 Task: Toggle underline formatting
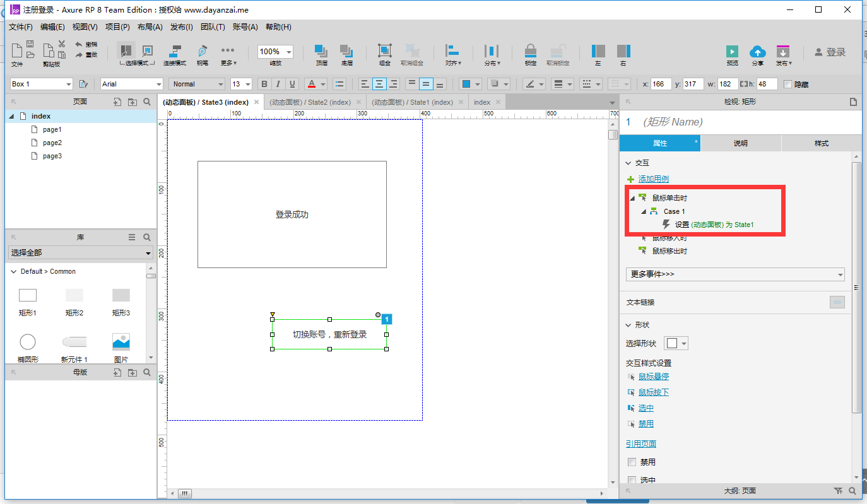point(292,84)
